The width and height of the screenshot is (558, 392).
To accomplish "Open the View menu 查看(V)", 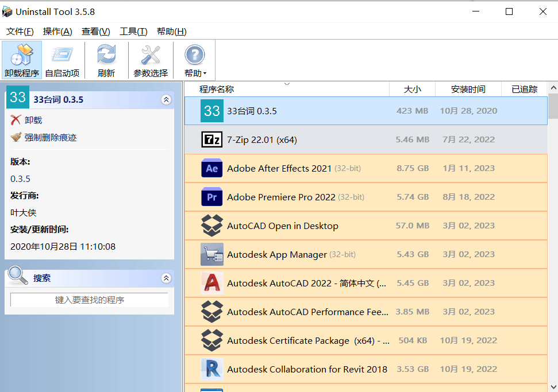I will click(x=96, y=32).
